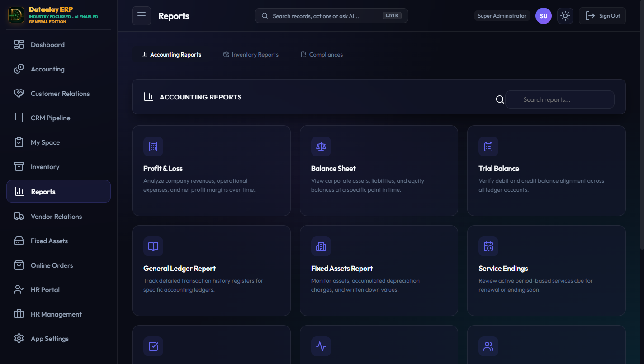Screen dimensions: 644x364
Task: Open My Space from the sidebar
Action: point(58,142)
